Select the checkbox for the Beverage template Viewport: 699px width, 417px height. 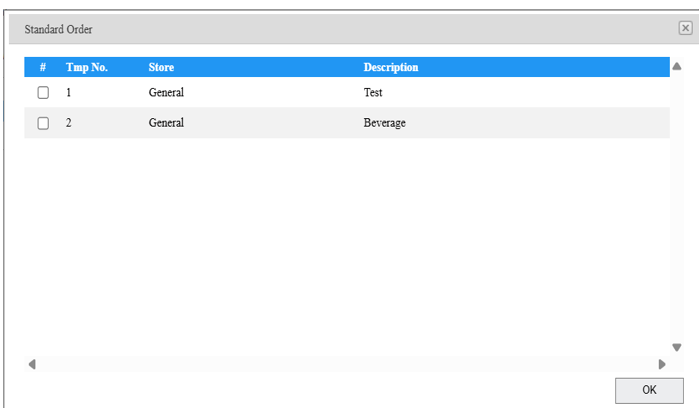(43, 123)
